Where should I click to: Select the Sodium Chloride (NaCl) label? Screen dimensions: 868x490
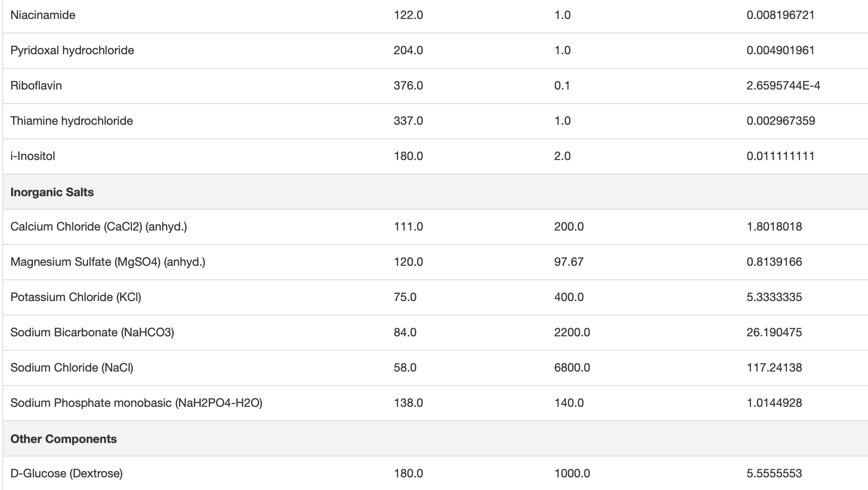72,367
